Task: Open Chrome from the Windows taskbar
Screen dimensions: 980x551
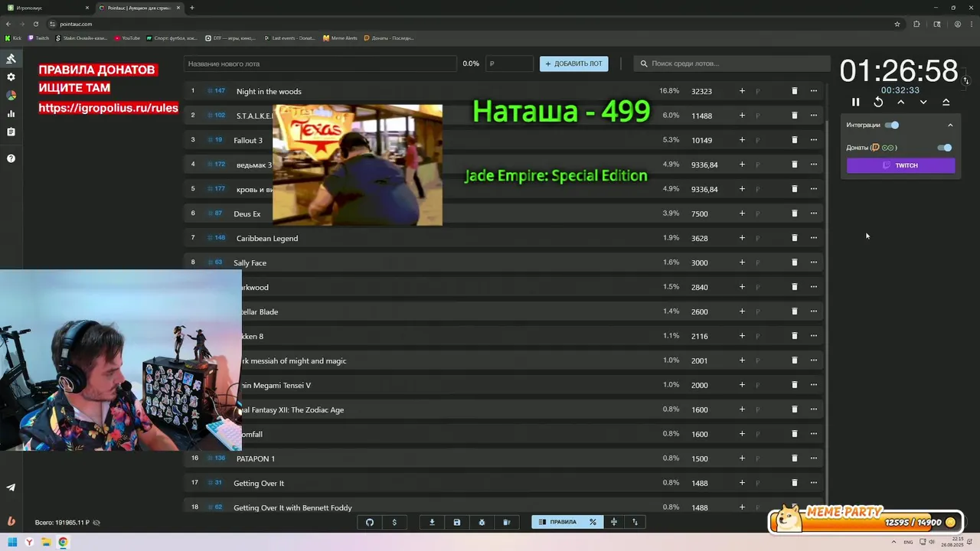Action: point(63,543)
